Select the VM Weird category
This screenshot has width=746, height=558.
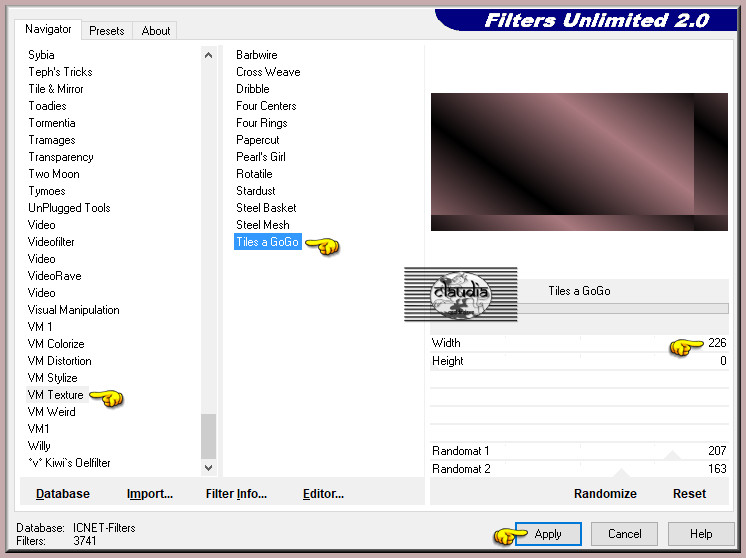pyautogui.click(x=51, y=411)
